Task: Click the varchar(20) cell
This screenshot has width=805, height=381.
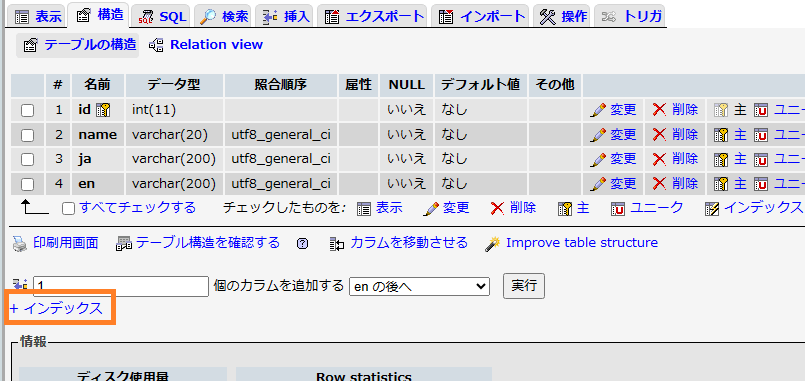Action: coord(174,135)
